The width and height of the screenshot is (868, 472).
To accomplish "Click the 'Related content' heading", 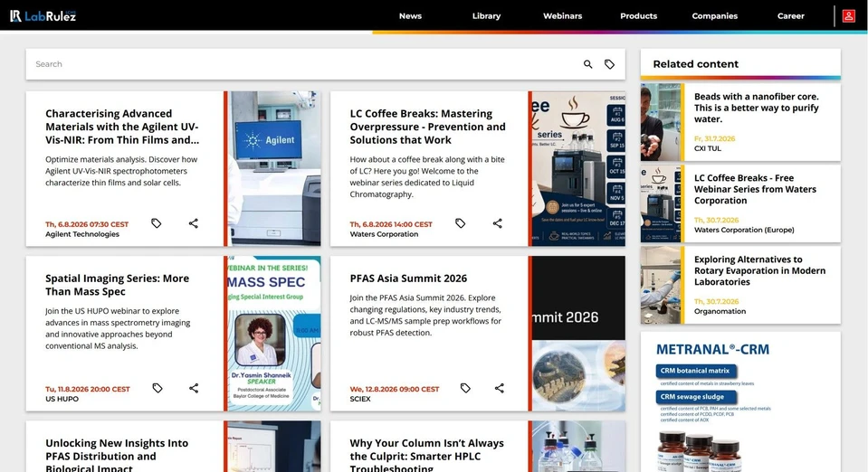I will tap(696, 64).
